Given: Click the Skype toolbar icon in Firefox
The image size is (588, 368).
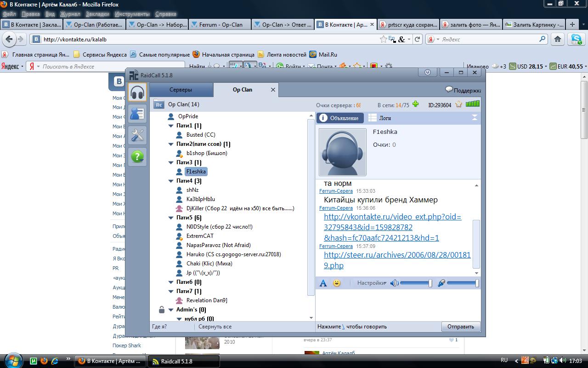Looking at the screenshot, I should [576, 40].
